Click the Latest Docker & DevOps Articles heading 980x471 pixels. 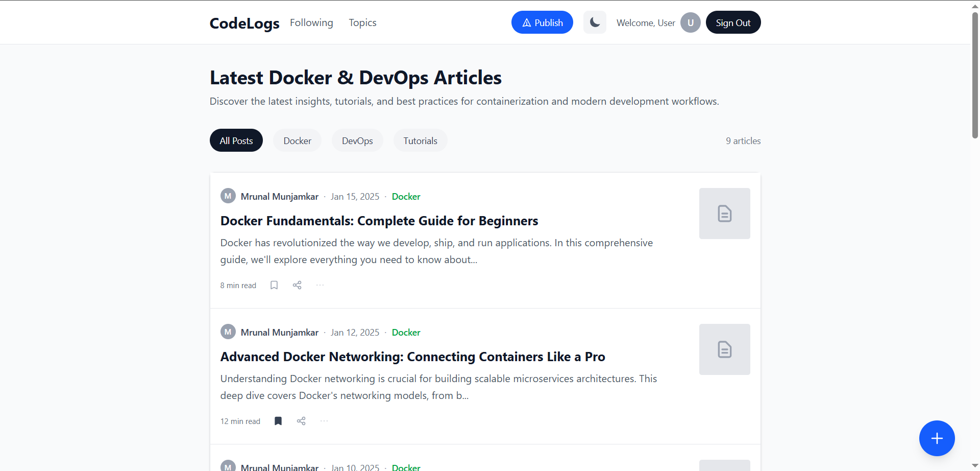pyautogui.click(x=356, y=78)
